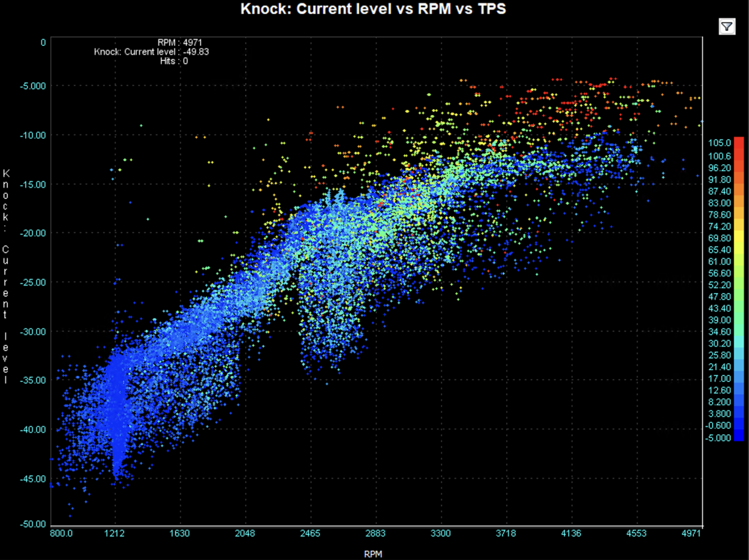Click the 'Knock: Current level : -49.83' readout
Image resolution: width=749 pixels, height=560 pixels.
point(152,52)
